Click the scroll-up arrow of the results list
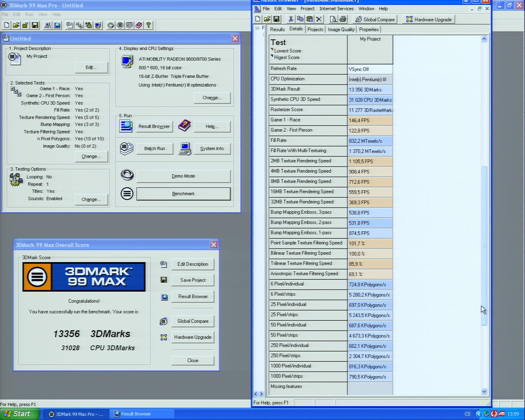The width and height of the screenshot is (525, 420). coord(484,39)
